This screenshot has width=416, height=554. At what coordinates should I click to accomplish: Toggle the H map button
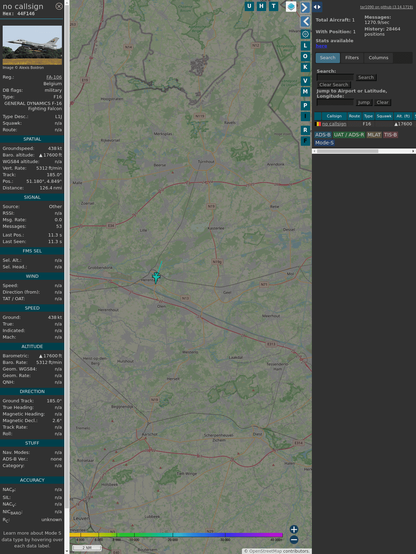[x=262, y=6]
